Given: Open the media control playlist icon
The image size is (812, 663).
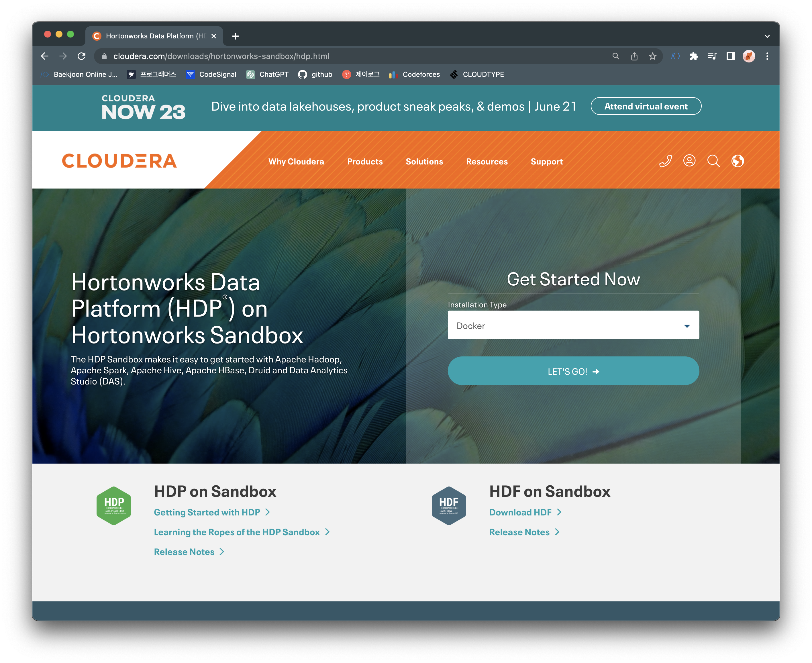Looking at the screenshot, I should click(x=712, y=56).
